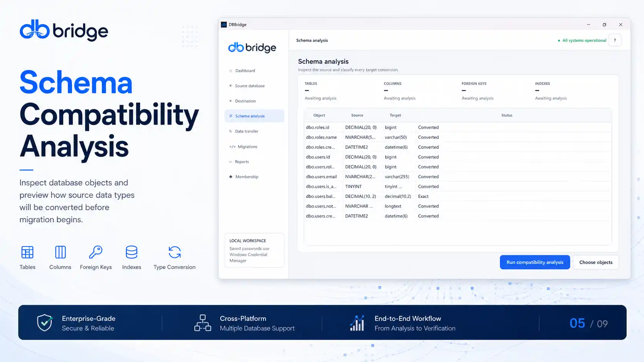The width and height of the screenshot is (644, 362).
Task: Select the dbo.users.id row
Action: (458, 157)
